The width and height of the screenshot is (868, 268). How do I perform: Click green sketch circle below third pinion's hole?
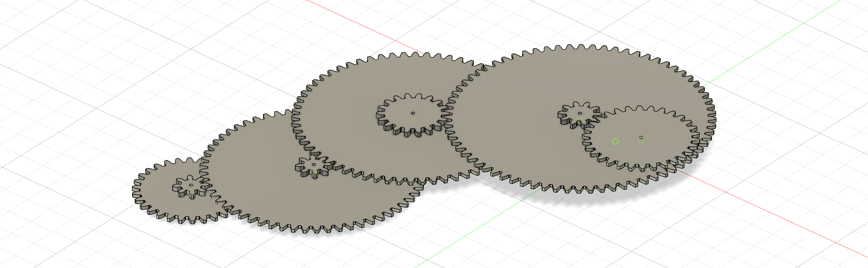(x=413, y=120)
